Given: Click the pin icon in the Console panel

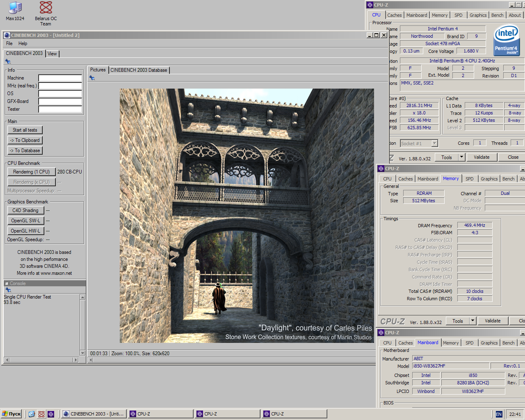Looking at the screenshot, I should [x=8, y=290].
